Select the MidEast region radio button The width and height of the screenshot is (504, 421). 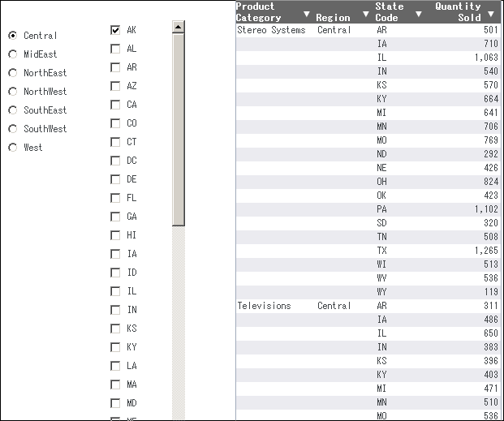click(x=12, y=54)
